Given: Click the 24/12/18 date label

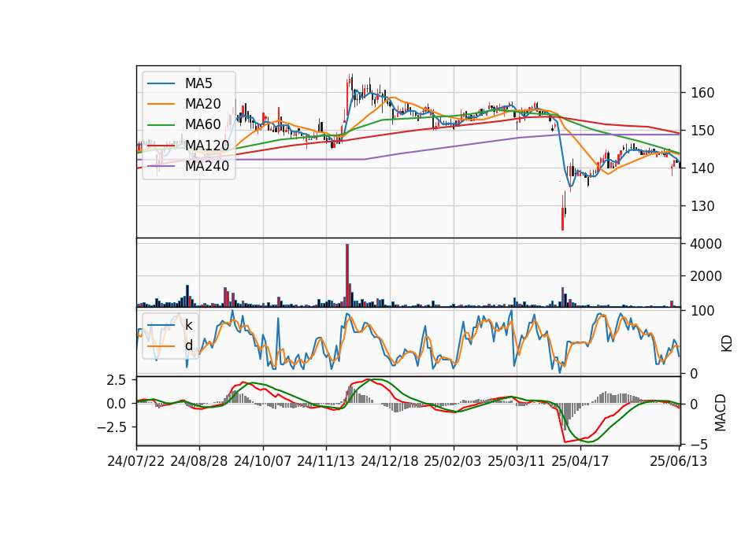Looking at the screenshot, I should pos(390,461).
